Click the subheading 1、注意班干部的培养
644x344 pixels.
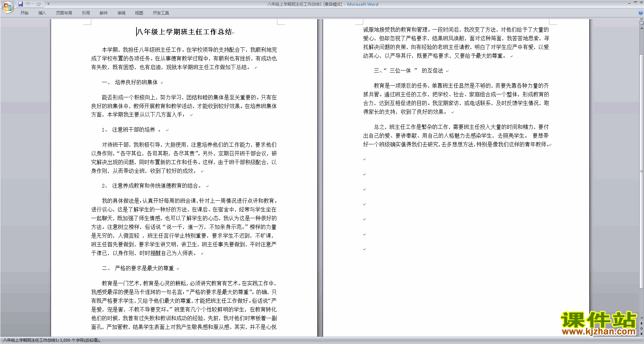coord(131,130)
